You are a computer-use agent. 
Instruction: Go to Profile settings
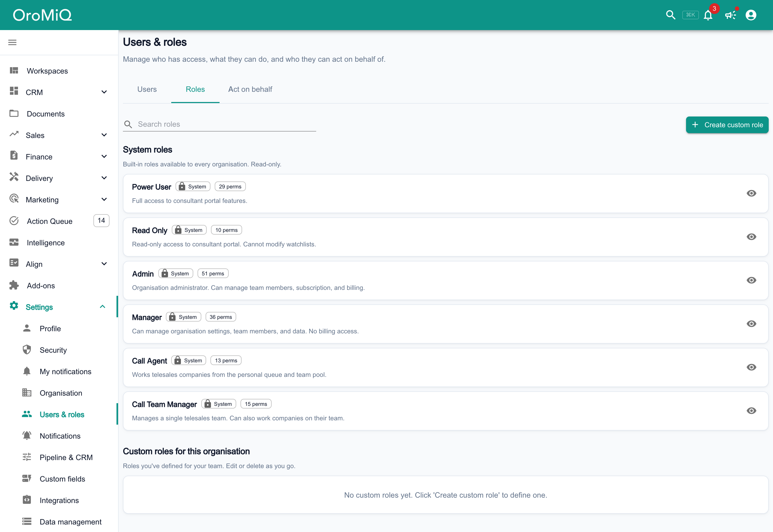tap(59, 328)
